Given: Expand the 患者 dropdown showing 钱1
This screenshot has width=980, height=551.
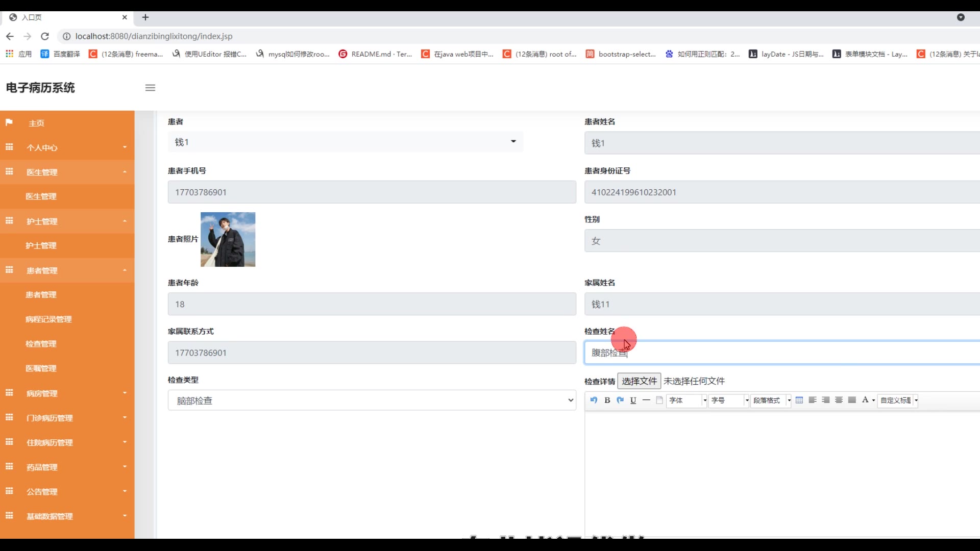Looking at the screenshot, I should coord(345,142).
